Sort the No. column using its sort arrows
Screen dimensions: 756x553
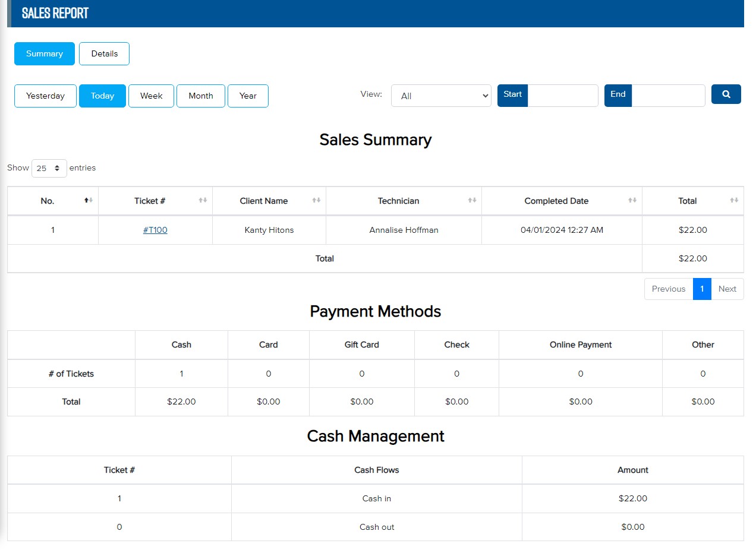(x=88, y=200)
